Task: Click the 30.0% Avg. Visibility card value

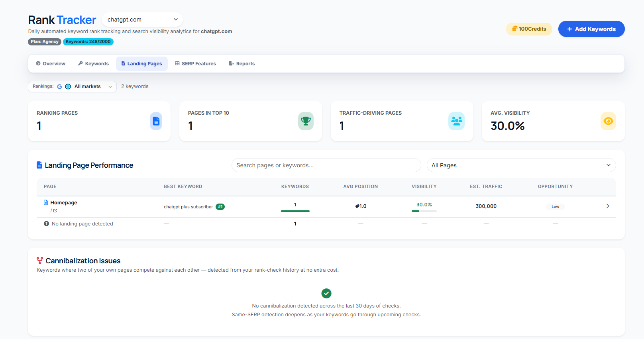Action: click(x=508, y=126)
